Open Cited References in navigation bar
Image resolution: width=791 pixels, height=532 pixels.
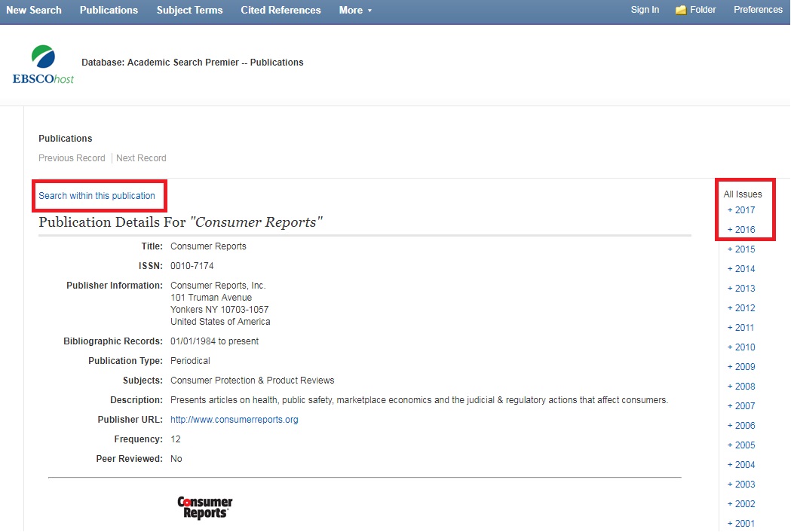point(281,11)
